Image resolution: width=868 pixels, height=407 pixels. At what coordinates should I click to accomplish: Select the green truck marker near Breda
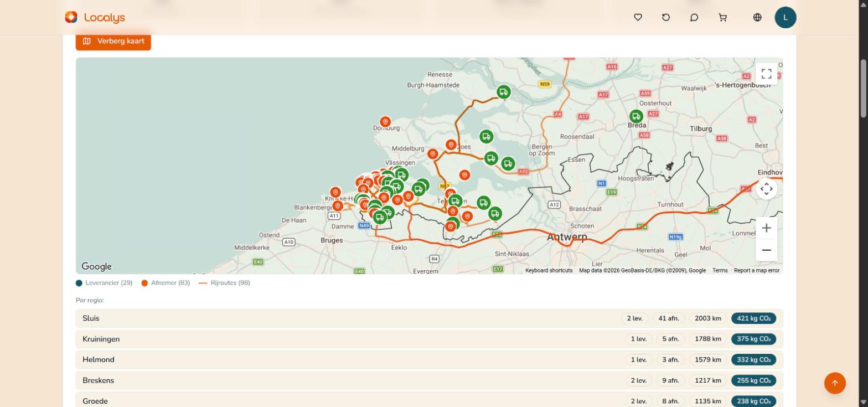coord(636,117)
